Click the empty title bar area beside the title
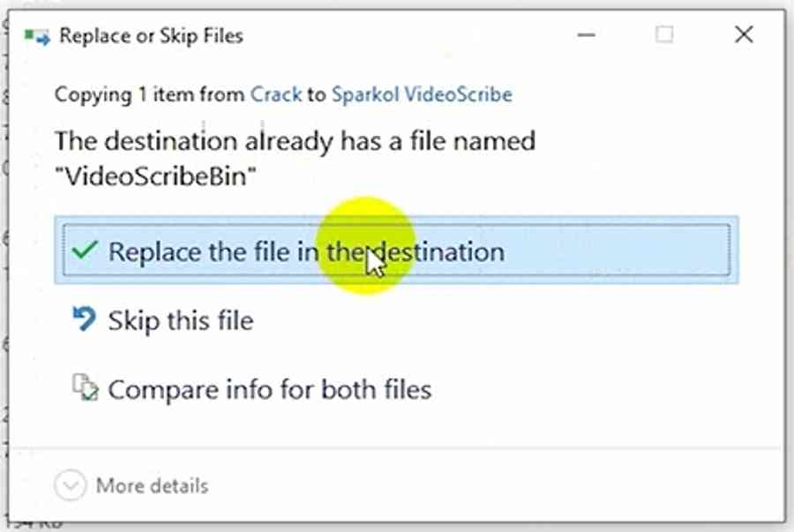Image resolution: width=794 pixels, height=532 pixels. pyautogui.click(x=405, y=35)
